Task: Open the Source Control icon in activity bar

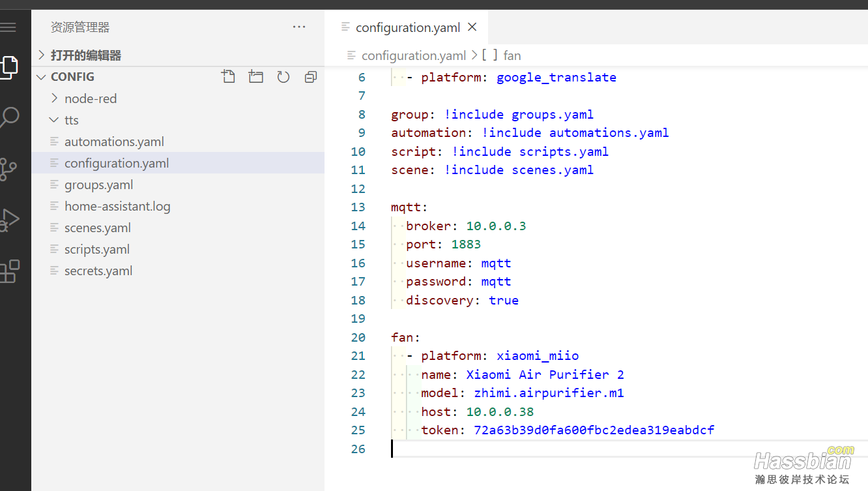Action: point(8,169)
